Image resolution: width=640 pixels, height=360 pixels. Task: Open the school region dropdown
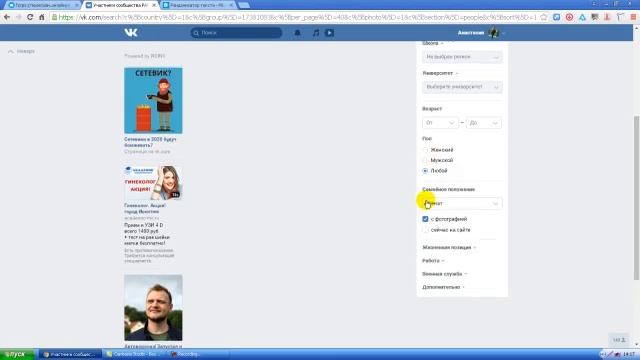point(462,57)
